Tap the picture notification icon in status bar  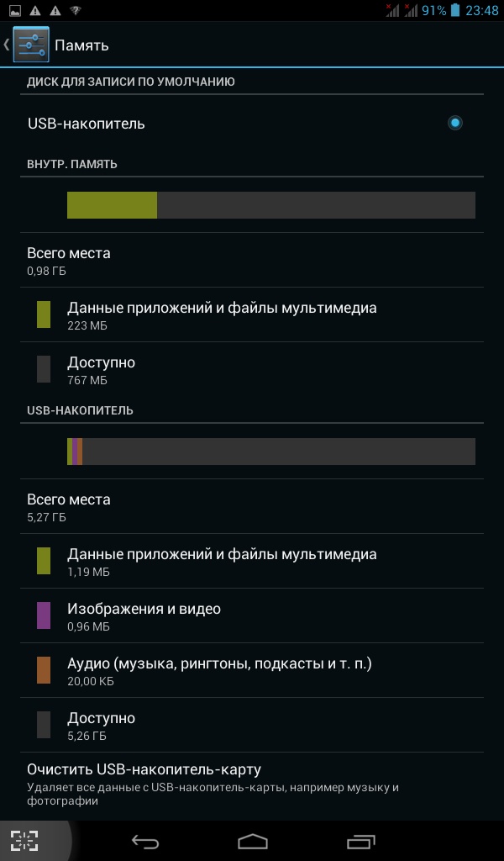14,11
